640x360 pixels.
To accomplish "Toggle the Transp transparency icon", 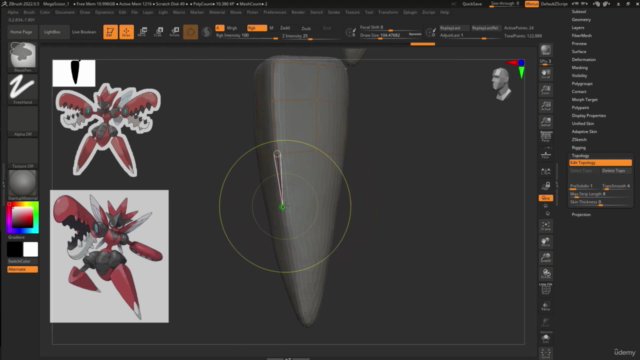I will (546, 306).
